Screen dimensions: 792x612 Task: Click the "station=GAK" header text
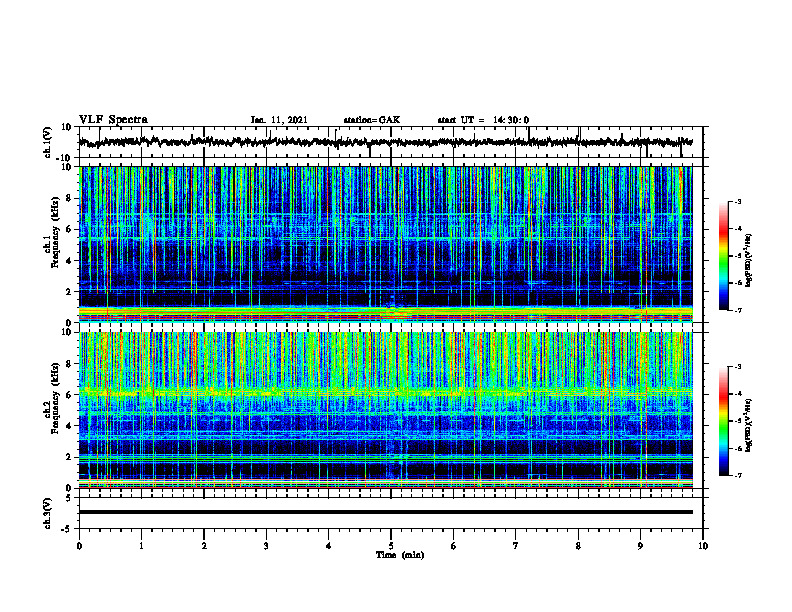coord(372,120)
